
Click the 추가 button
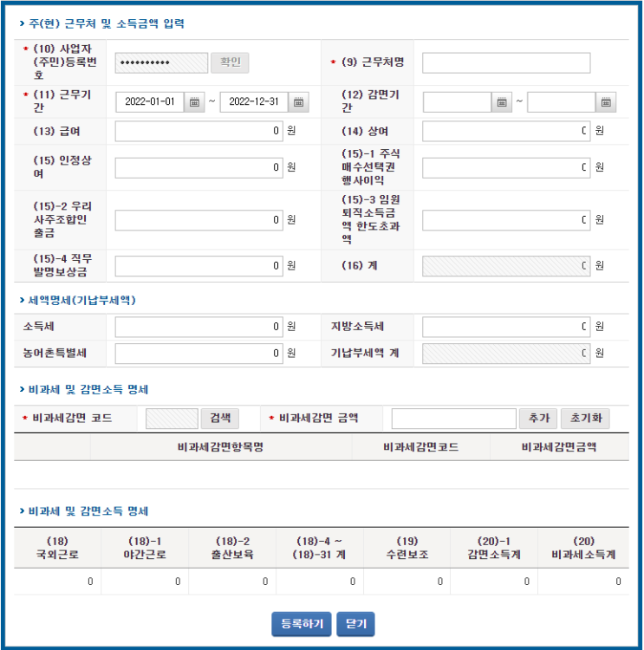[538, 419]
